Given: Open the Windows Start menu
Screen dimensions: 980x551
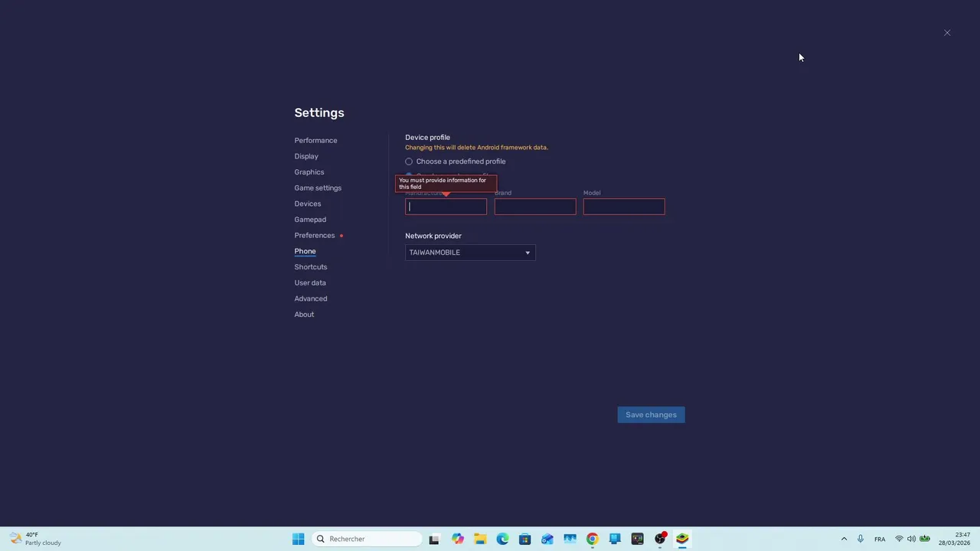Looking at the screenshot, I should click(x=298, y=539).
